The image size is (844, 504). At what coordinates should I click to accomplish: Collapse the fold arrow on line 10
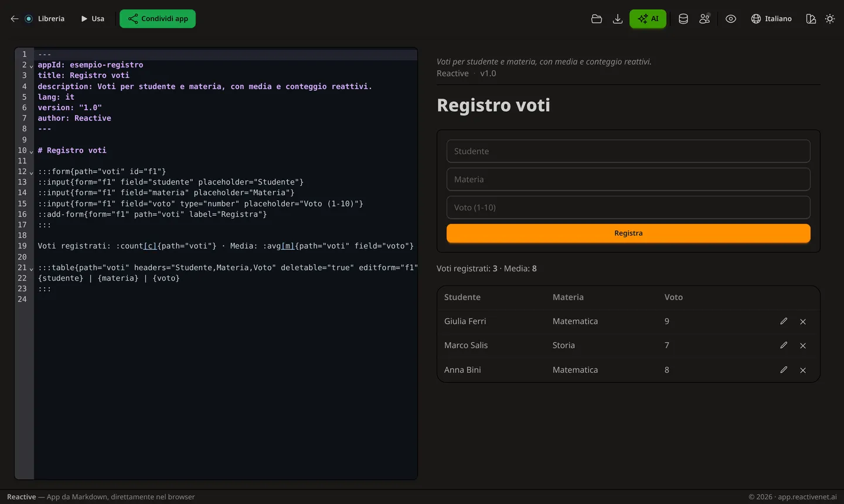[31, 151]
